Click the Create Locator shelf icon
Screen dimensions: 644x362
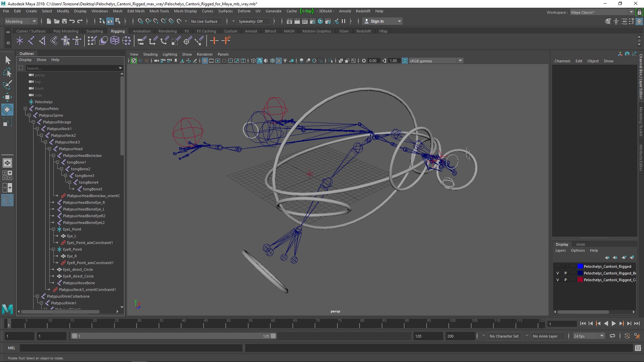20,41
